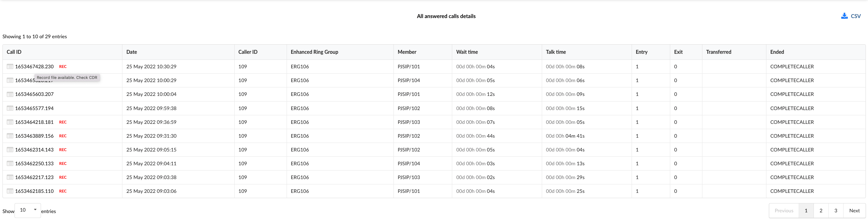Open details icon for call 1653463889.156
Image resolution: width=868 pixels, height=224 pixels.
tap(10, 136)
